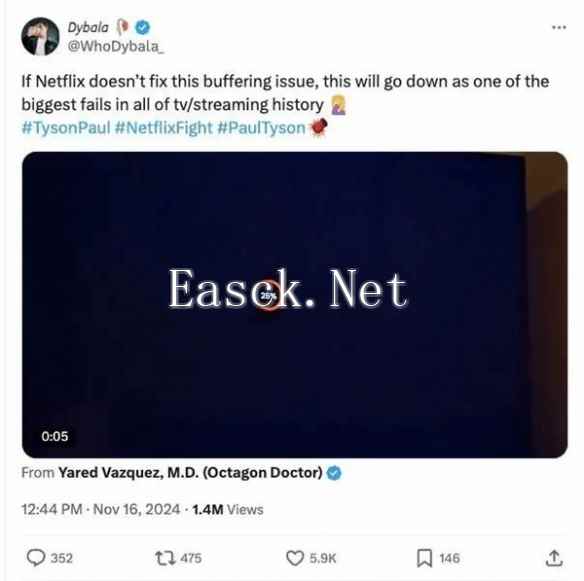Click the 0:05 video duration label
584x581 pixels.
(55, 436)
